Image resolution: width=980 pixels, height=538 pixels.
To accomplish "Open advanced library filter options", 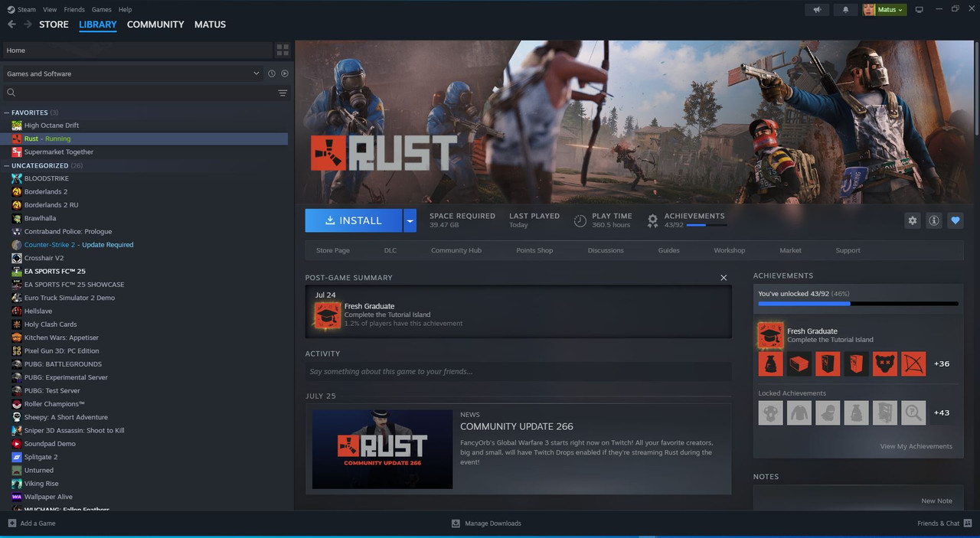I will (283, 93).
